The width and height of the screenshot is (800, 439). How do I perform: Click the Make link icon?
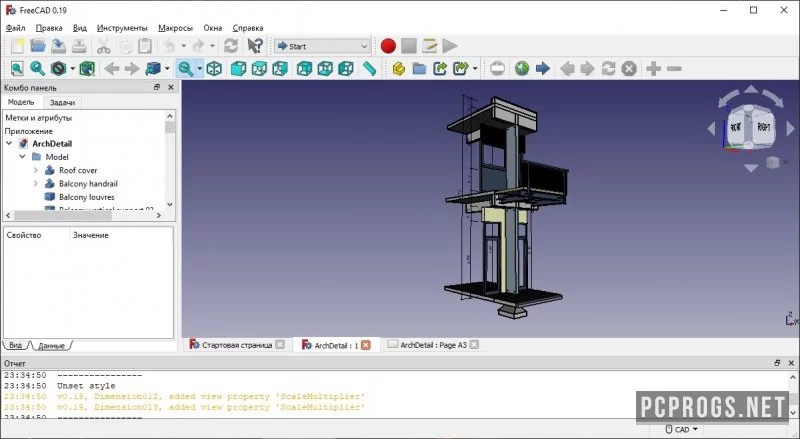[440, 68]
